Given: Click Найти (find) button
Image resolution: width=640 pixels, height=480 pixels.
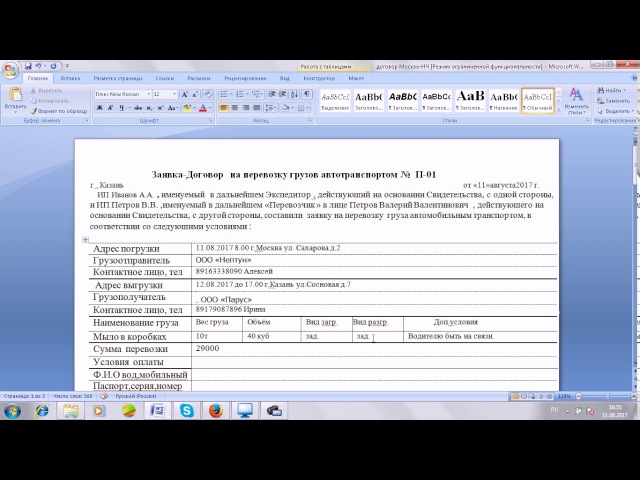Looking at the screenshot, I should (612, 91).
